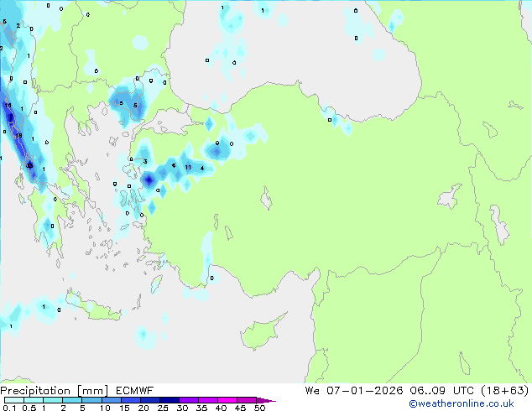532x411 pixels.
Task: Select the 5–10 mm legend color box
Action: point(91,400)
